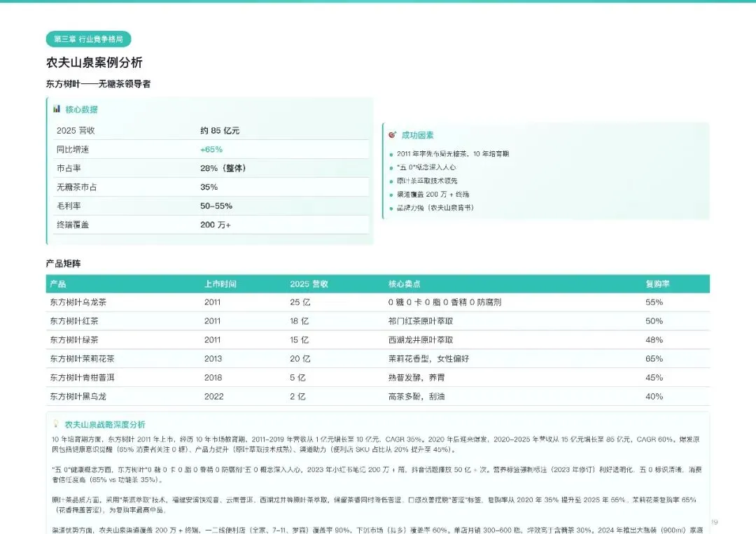The image size is (756, 534).
Task: Click the 2013 launch year cell
Action: coord(213,358)
